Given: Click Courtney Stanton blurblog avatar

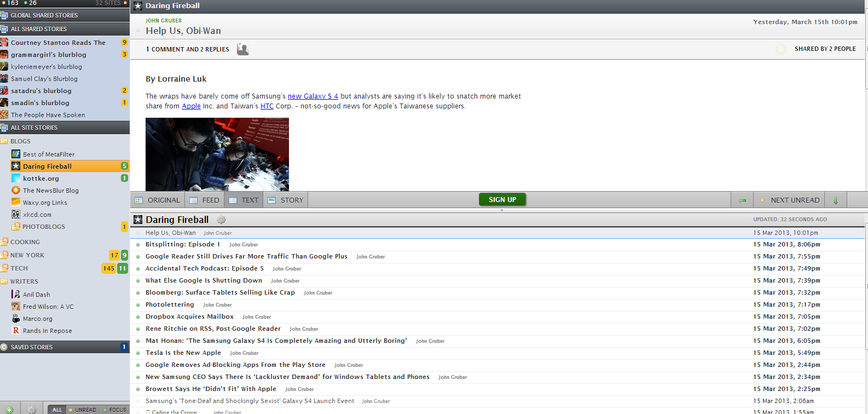Looking at the screenshot, I should pyautogui.click(x=4, y=42).
